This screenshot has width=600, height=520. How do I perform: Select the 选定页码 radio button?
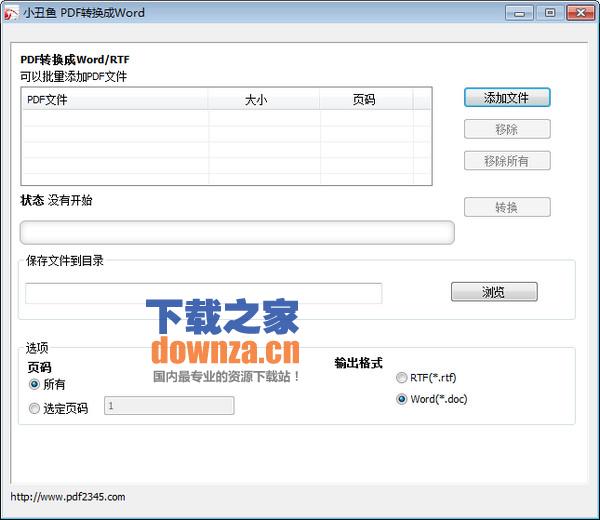[58, 408]
